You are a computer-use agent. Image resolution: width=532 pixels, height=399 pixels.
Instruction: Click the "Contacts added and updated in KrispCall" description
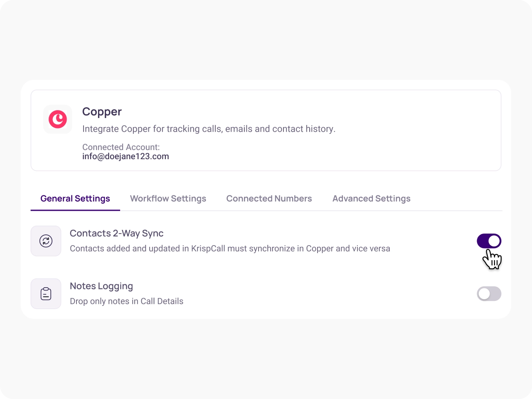coord(230,249)
